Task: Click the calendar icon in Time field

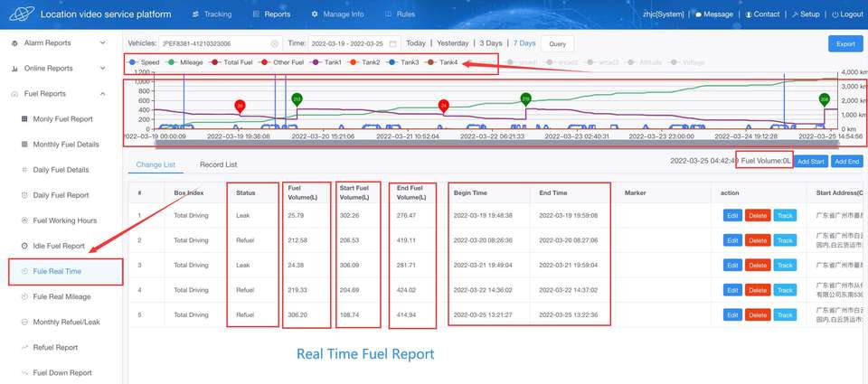Action: 393,43
